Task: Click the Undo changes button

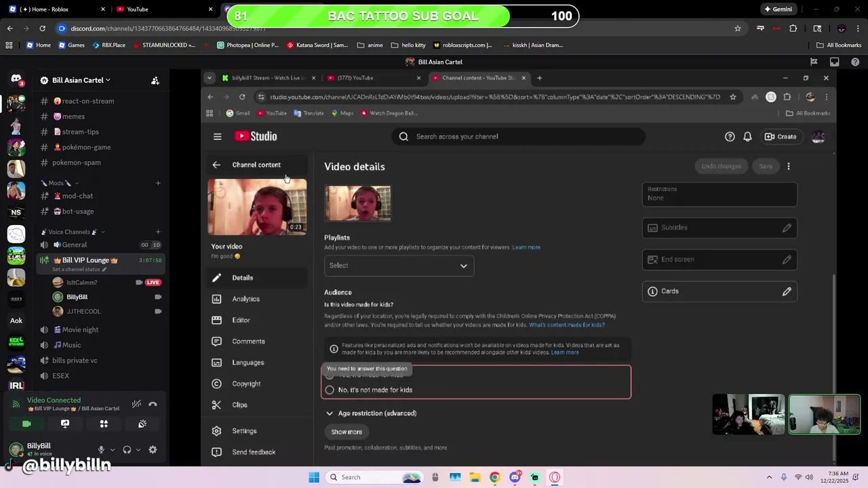Action: [722, 166]
